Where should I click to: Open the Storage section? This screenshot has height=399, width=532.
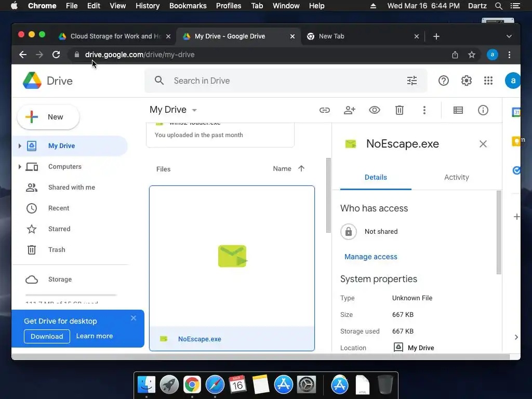click(x=60, y=279)
